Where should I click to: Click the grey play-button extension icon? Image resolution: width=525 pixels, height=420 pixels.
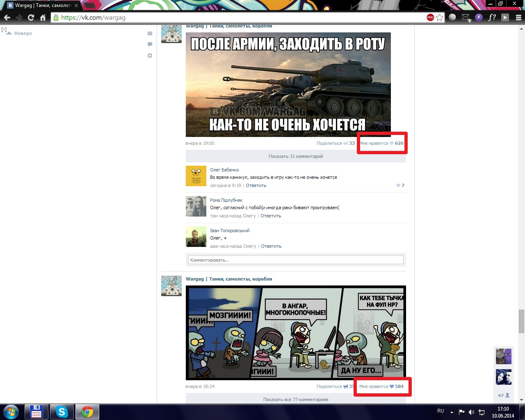(x=505, y=17)
